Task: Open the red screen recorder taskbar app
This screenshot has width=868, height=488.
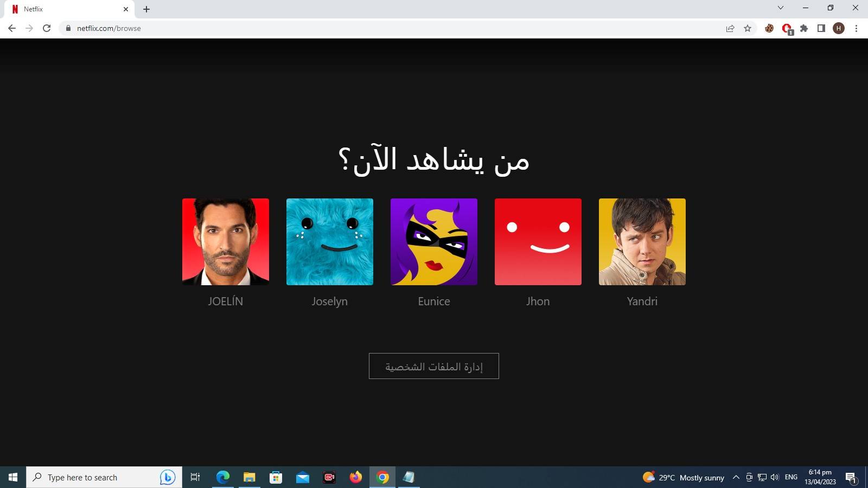Action: pos(329,477)
